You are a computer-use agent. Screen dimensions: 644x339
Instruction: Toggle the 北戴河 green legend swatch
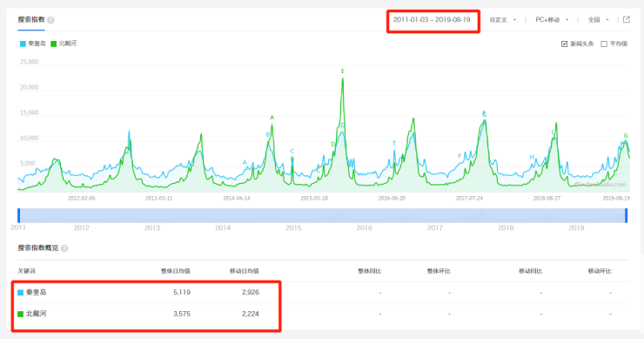pos(53,44)
